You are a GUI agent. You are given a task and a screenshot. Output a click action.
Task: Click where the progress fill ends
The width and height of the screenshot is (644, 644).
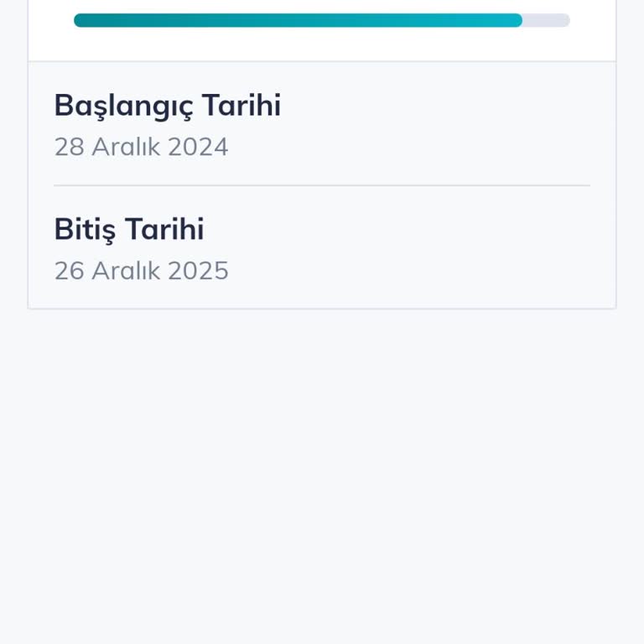tap(519, 20)
